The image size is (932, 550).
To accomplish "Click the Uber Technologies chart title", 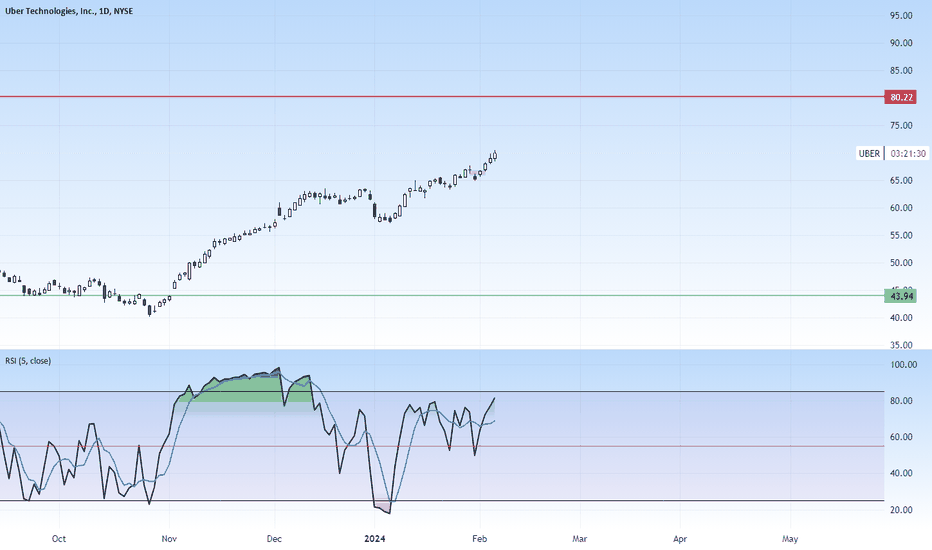I will point(69,11).
